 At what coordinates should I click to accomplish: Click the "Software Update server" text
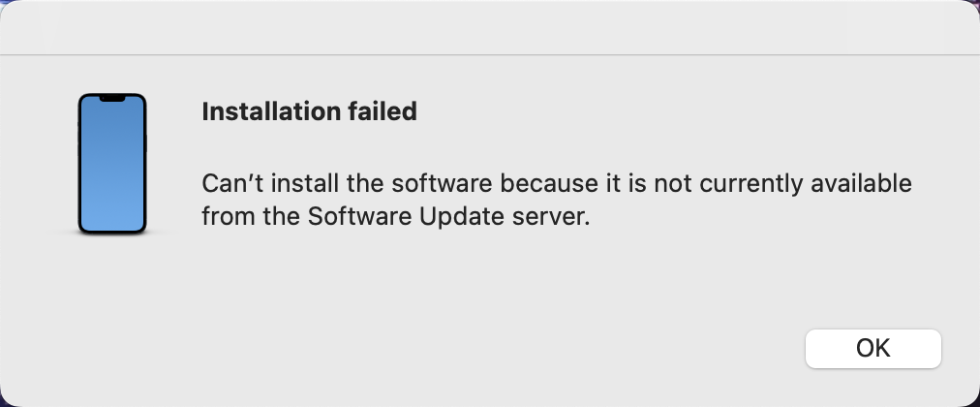(448, 217)
